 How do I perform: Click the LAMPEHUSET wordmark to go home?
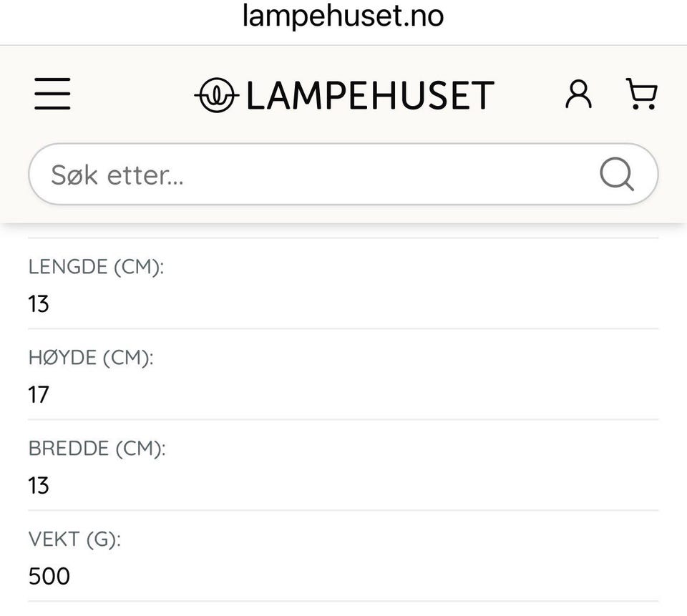[x=369, y=96]
